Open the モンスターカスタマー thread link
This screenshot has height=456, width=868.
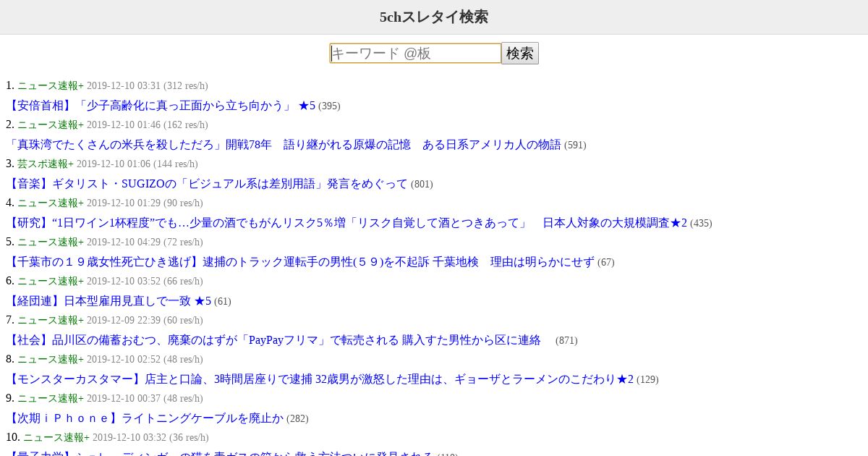(320, 379)
